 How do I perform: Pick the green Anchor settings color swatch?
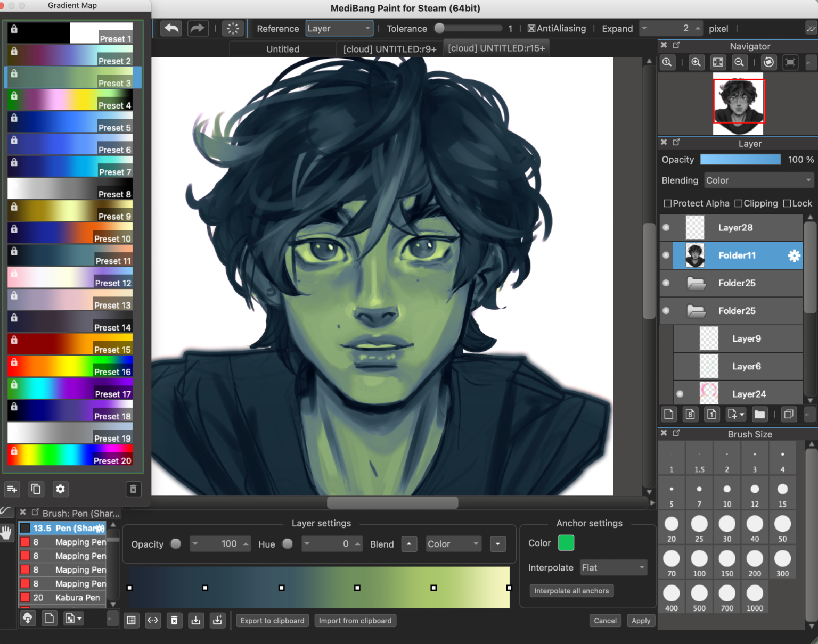click(x=566, y=542)
